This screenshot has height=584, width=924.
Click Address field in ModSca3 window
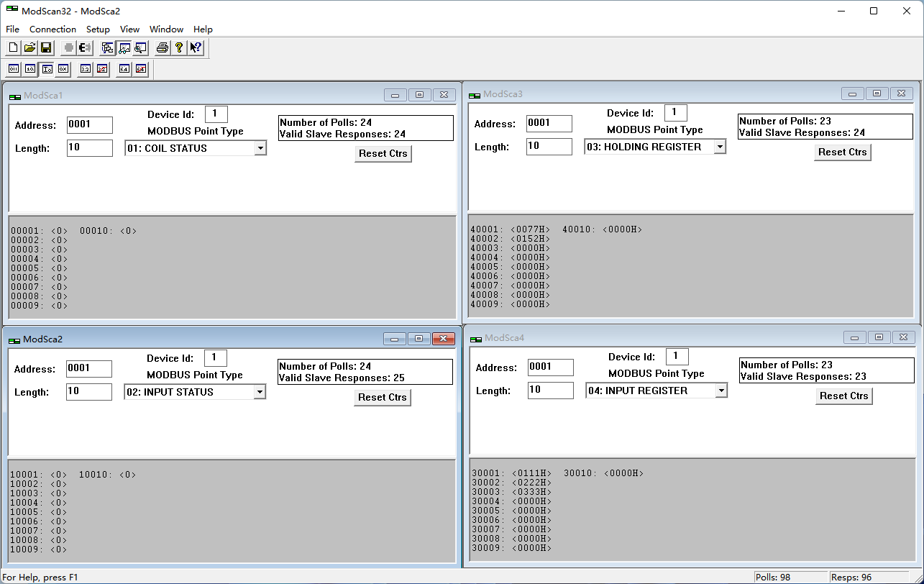[x=549, y=124]
